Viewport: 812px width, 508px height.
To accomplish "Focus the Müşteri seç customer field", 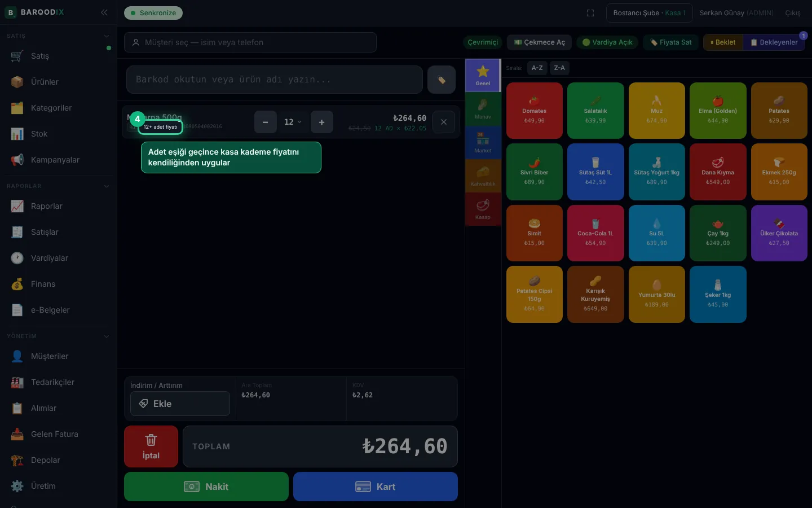I will [250, 42].
